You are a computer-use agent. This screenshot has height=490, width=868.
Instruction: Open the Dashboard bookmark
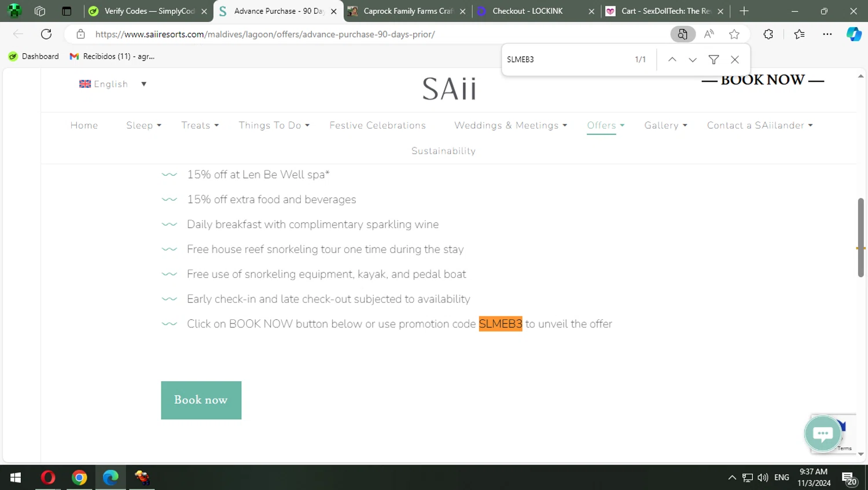click(x=34, y=56)
